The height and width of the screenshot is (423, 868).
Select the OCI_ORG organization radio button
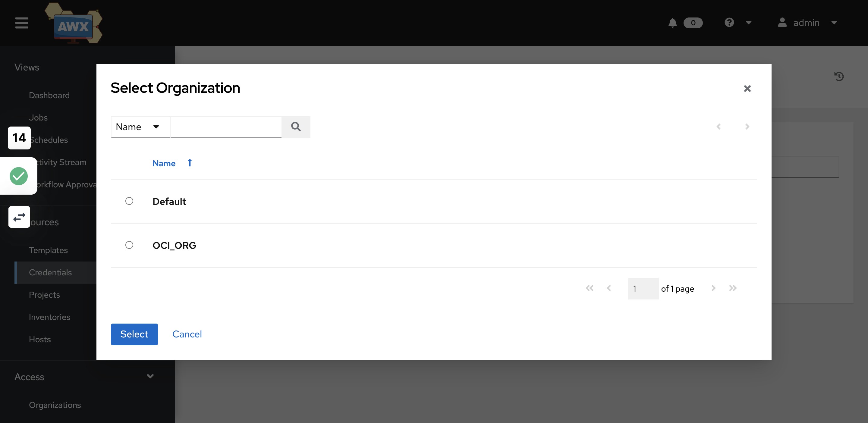[129, 245]
